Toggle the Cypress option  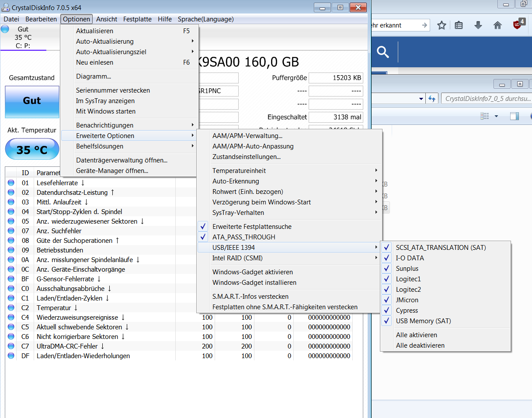point(445,310)
